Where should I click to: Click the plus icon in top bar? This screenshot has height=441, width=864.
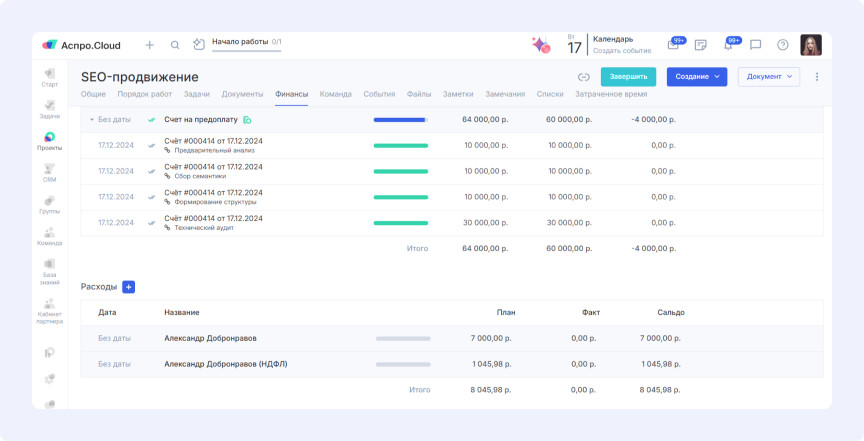coord(150,45)
